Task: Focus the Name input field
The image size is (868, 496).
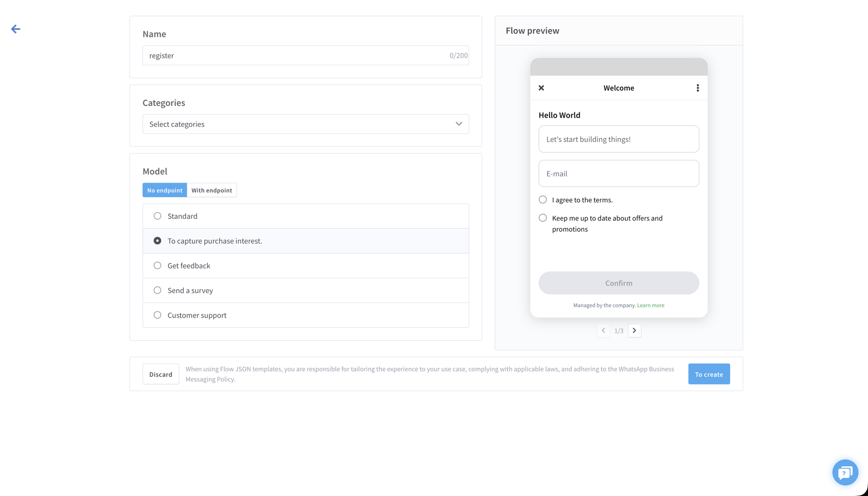Action: (x=306, y=56)
